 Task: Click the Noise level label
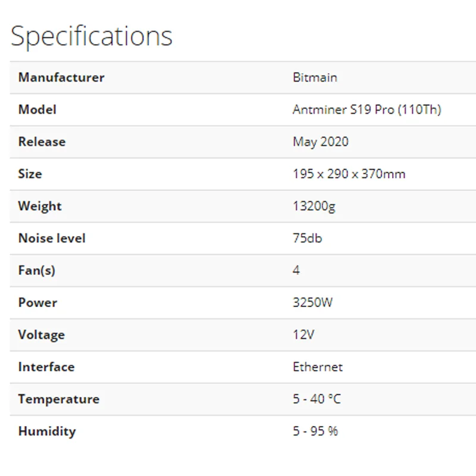click(52, 238)
